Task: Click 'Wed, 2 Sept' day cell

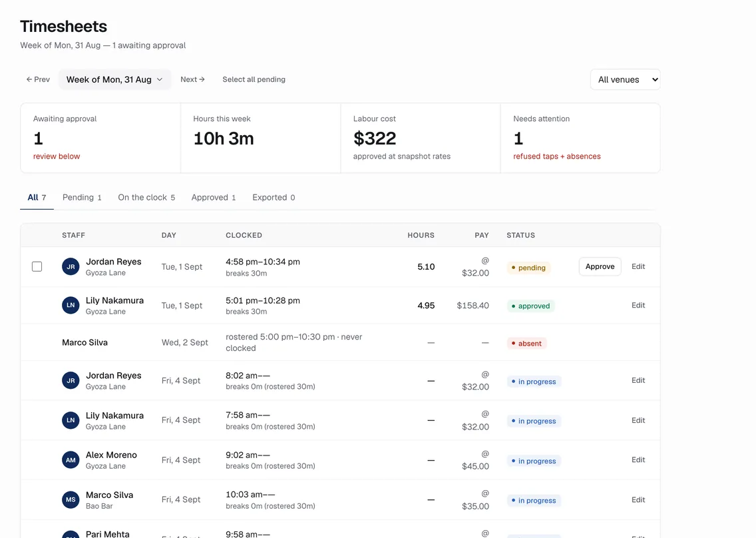Action: pyautogui.click(x=184, y=343)
